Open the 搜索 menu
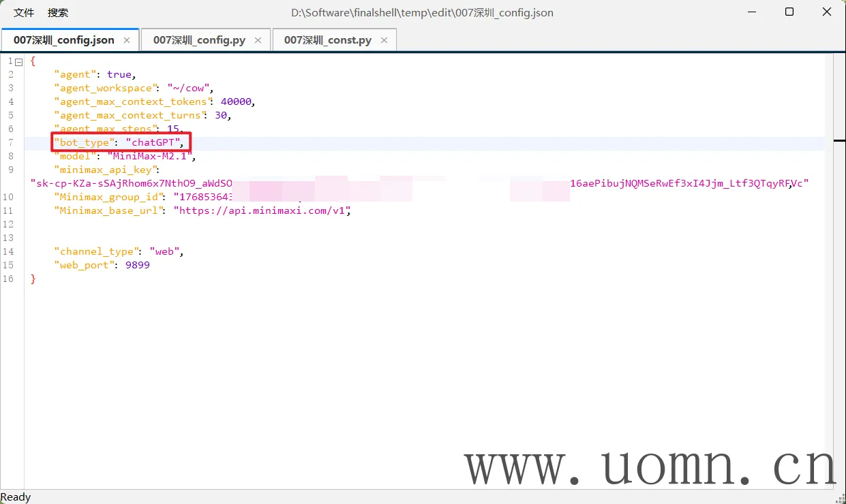Viewport: 846px width, 504px height. (58, 13)
